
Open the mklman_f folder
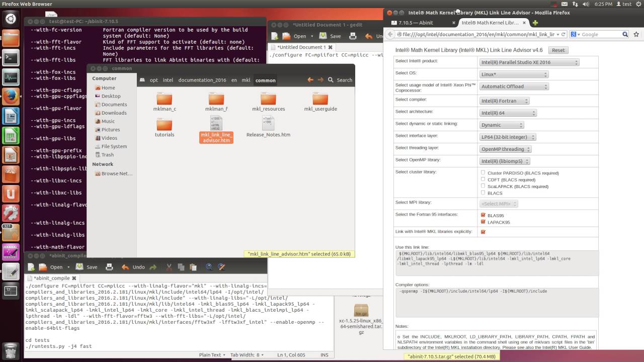tap(216, 102)
